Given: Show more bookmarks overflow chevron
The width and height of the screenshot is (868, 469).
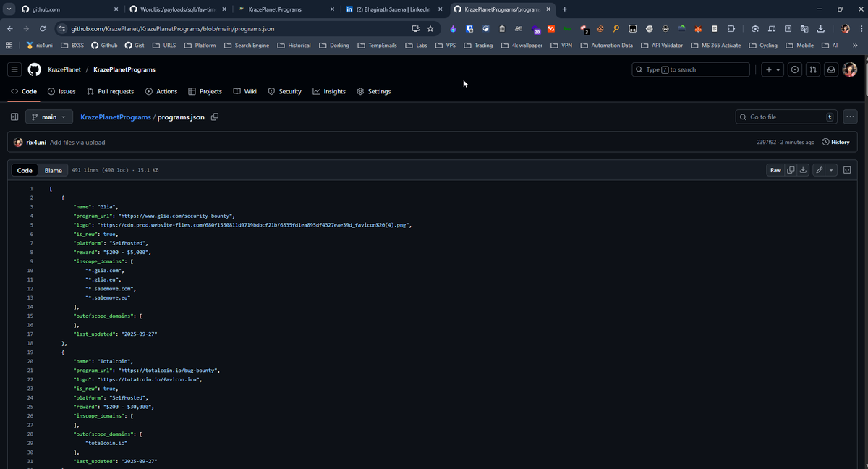Looking at the screenshot, I should tap(856, 45).
